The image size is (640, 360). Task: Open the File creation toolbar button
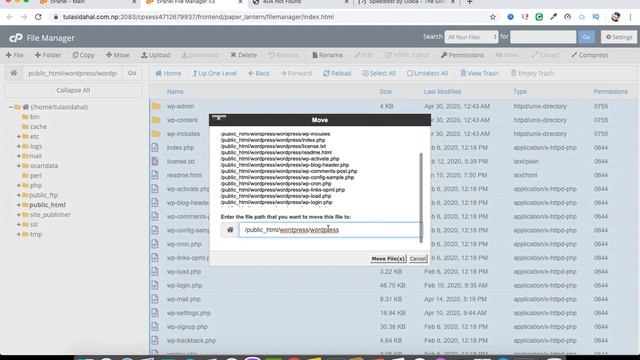tap(15, 55)
